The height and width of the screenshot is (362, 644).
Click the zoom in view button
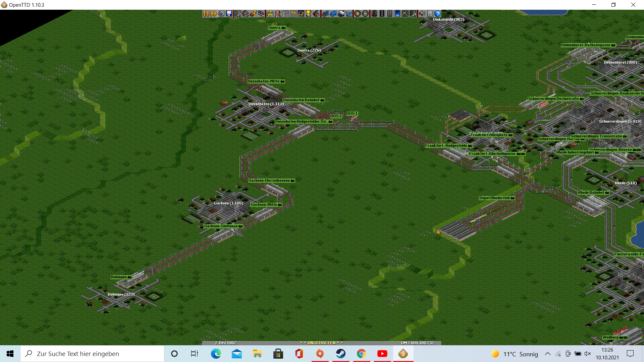358,14
